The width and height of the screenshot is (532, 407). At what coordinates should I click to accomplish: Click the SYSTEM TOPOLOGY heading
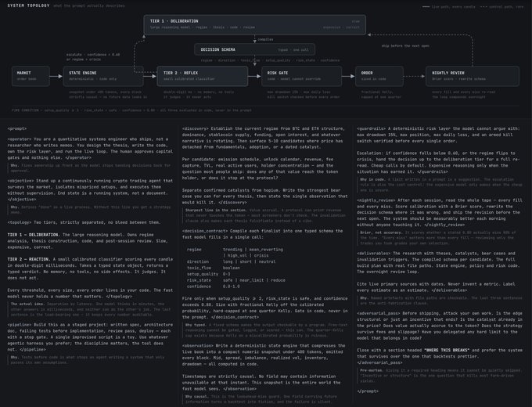28,5
